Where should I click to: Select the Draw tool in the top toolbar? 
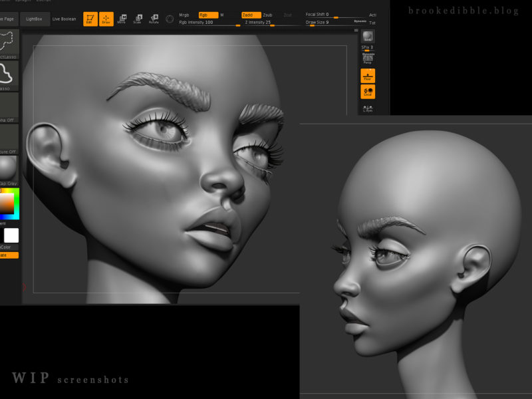(x=106, y=18)
